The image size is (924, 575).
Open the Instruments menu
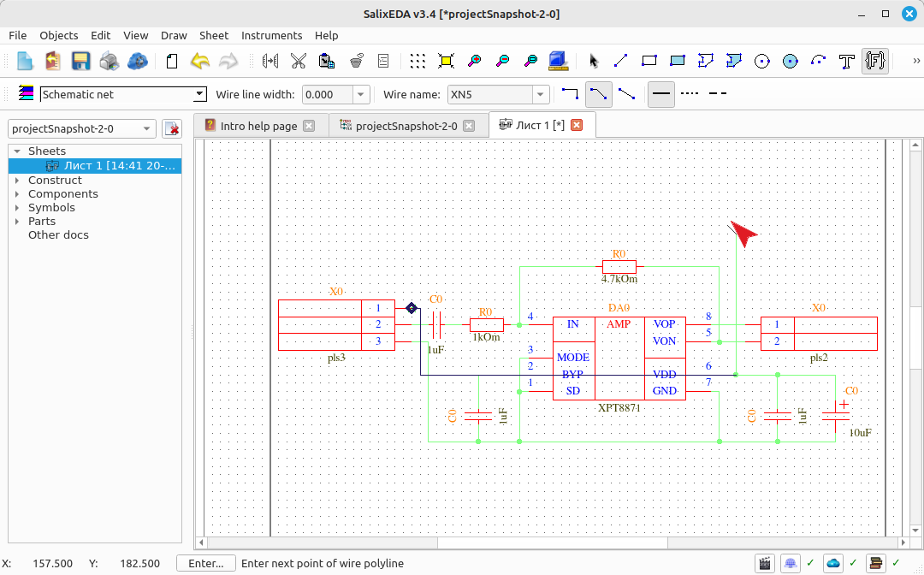[x=271, y=35]
